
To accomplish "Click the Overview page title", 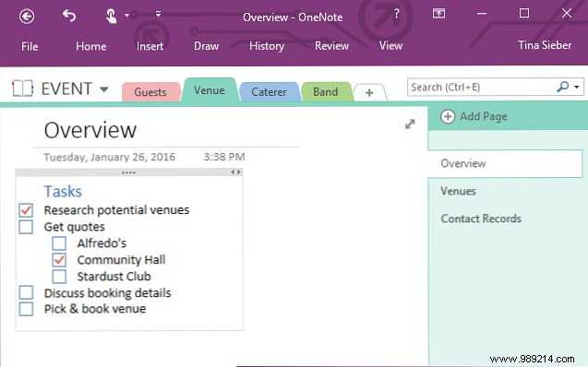I will click(90, 130).
